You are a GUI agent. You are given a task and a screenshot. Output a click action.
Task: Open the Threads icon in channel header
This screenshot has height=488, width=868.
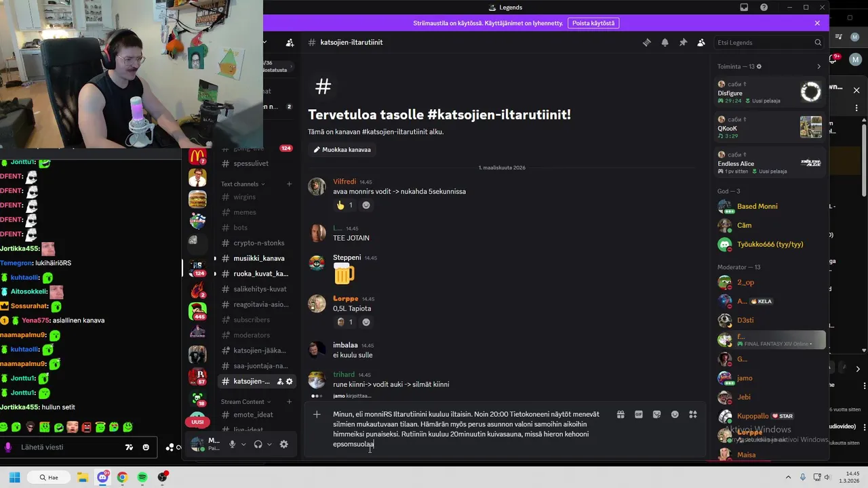pyautogui.click(x=647, y=42)
